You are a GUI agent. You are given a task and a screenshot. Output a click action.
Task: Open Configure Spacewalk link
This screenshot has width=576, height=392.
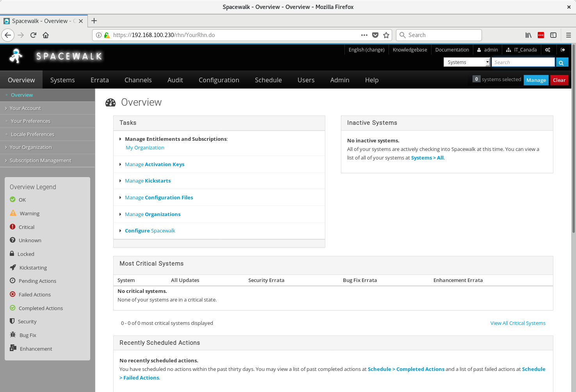tap(150, 231)
